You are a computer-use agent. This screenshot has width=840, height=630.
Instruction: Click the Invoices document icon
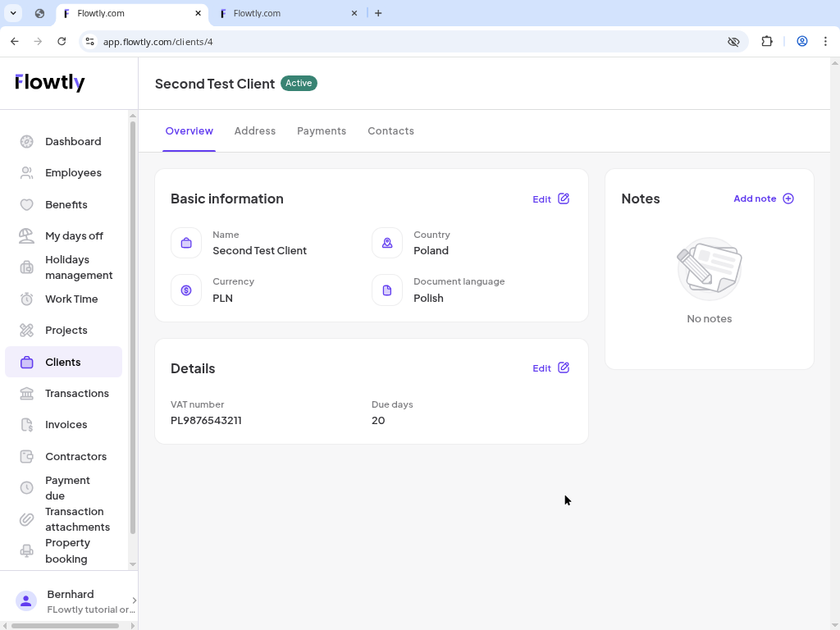pyautogui.click(x=27, y=425)
